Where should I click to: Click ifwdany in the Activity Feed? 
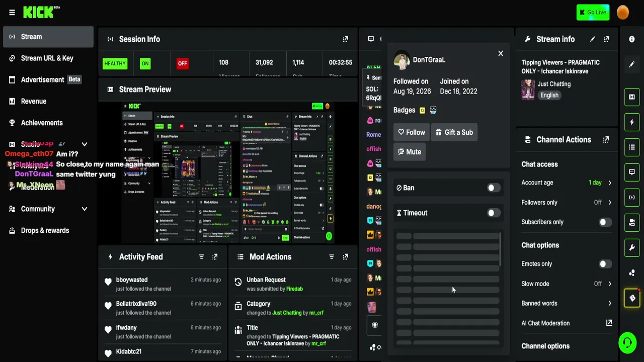(126, 328)
